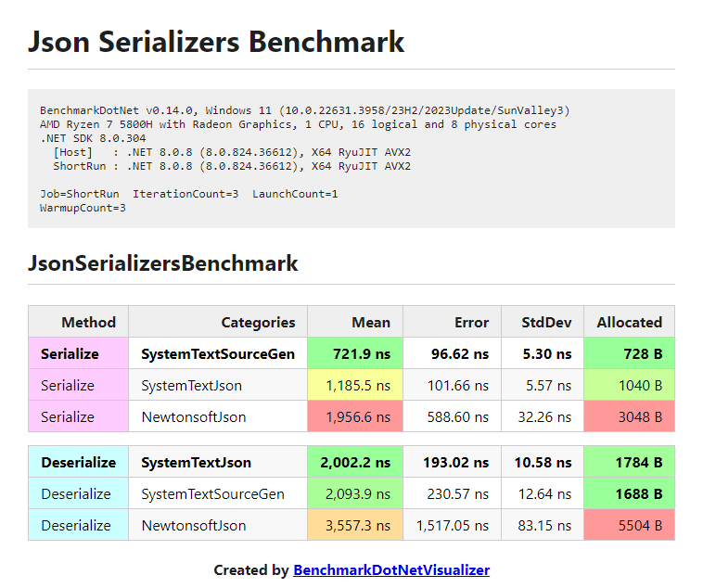The width and height of the screenshot is (703, 588).
Task: Click bold SystemTextSourceGen in Serialize group
Action: tap(218, 353)
